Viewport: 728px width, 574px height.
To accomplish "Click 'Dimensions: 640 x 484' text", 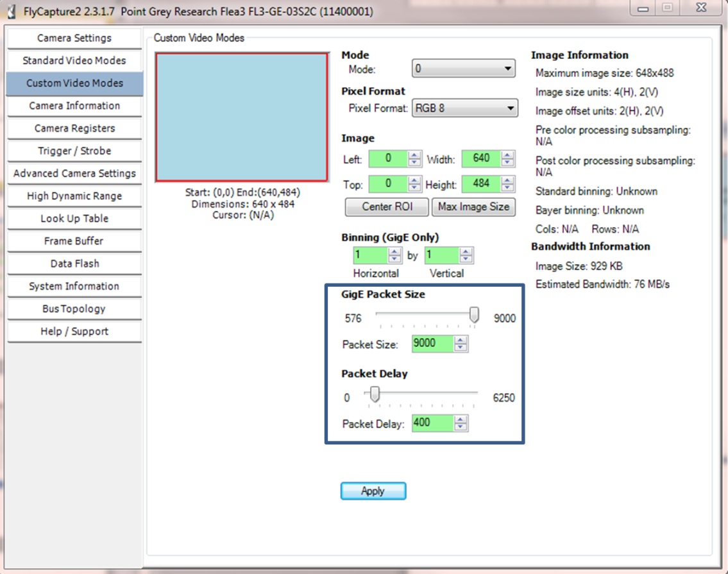I will (243, 204).
